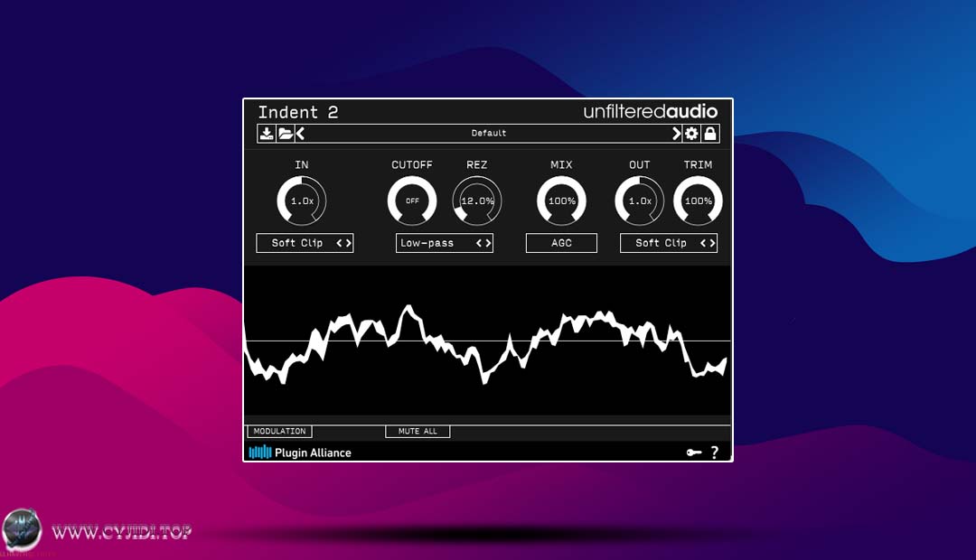The width and height of the screenshot is (976, 560).
Task: Toggle the AGC button
Action: (x=561, y=243)
